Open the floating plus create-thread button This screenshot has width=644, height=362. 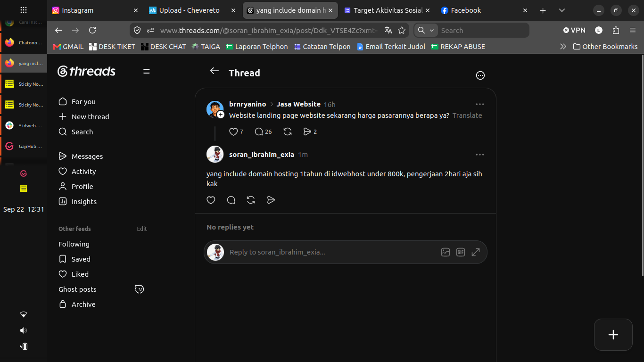click(613, 335)
